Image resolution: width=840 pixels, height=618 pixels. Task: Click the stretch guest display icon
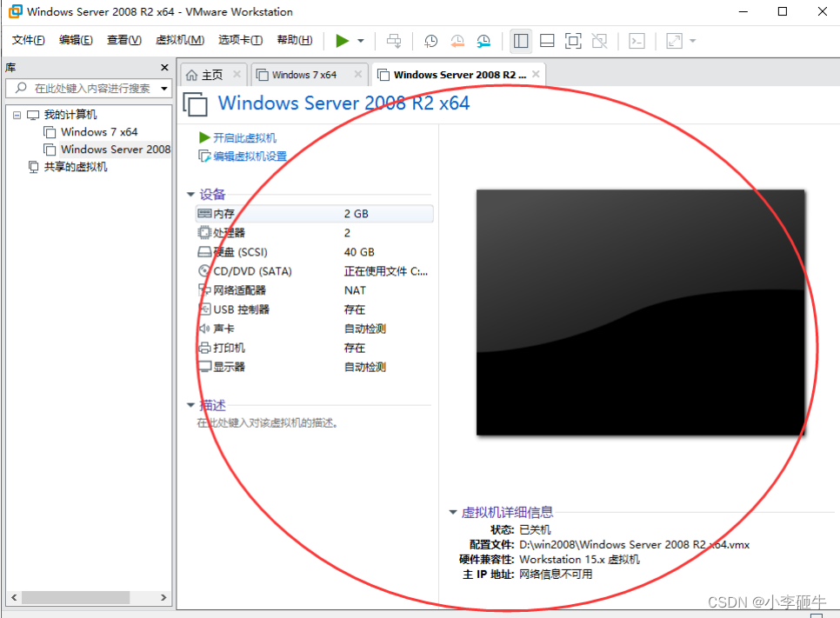pos(674,41)
